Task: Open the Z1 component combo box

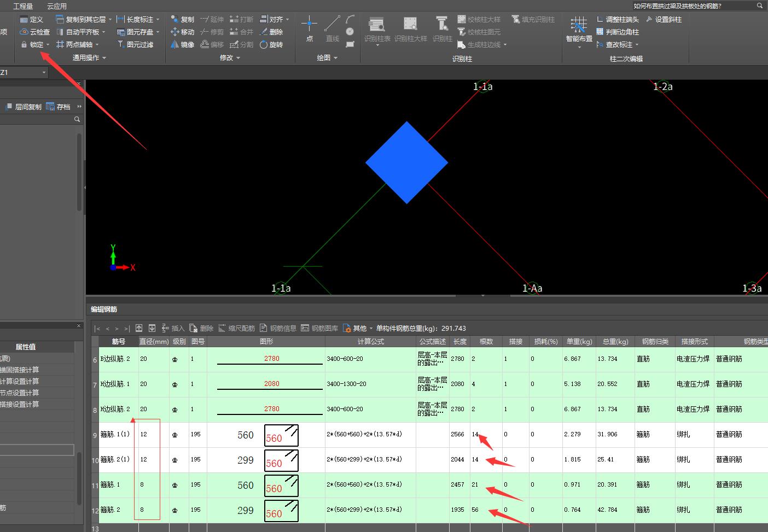Action: (x=24, y=73)
